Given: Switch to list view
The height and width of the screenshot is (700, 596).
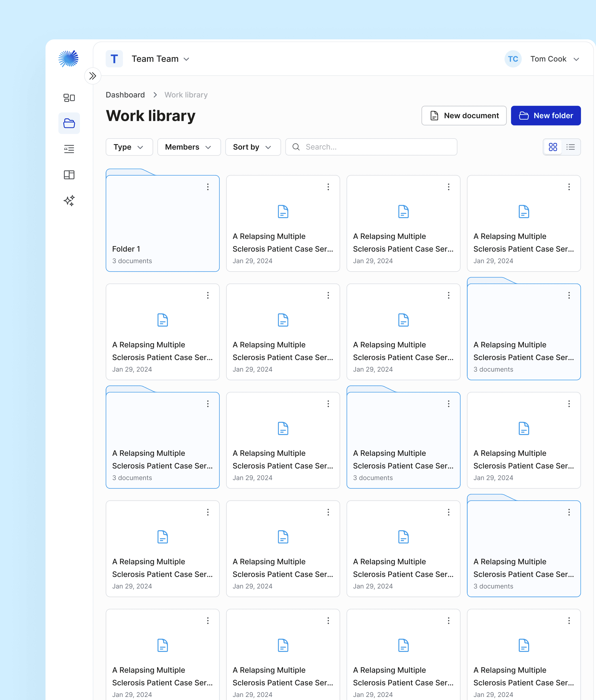Looking at the screenshot, I should (x=571, y=147).
